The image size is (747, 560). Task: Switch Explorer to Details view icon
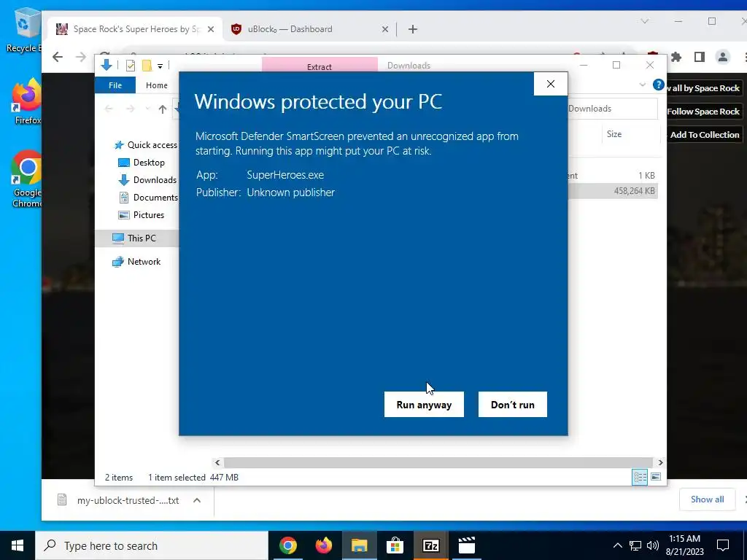[x=640, y=477]
